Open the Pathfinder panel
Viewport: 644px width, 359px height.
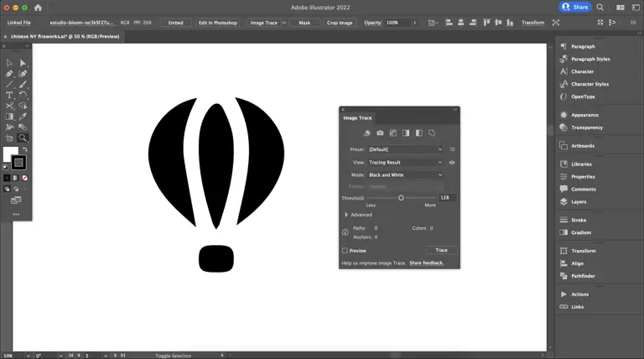point(583,276)
